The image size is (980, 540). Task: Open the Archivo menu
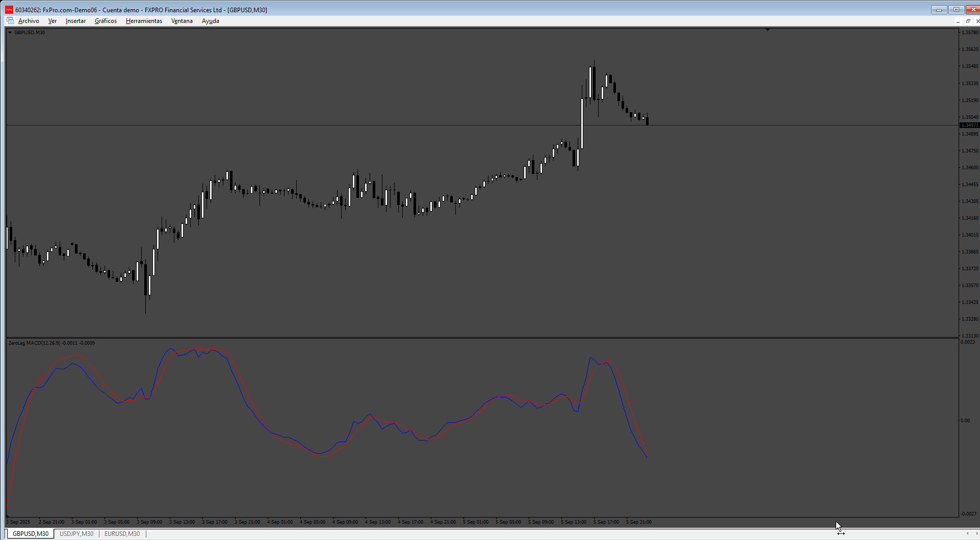click(29, 21)
